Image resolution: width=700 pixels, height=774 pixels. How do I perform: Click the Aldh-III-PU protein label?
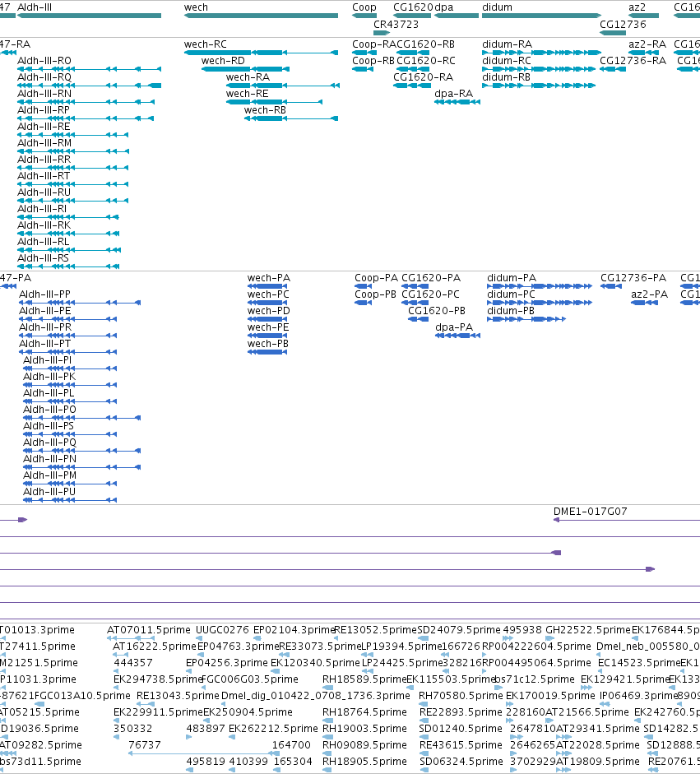(x=49, y=492)
